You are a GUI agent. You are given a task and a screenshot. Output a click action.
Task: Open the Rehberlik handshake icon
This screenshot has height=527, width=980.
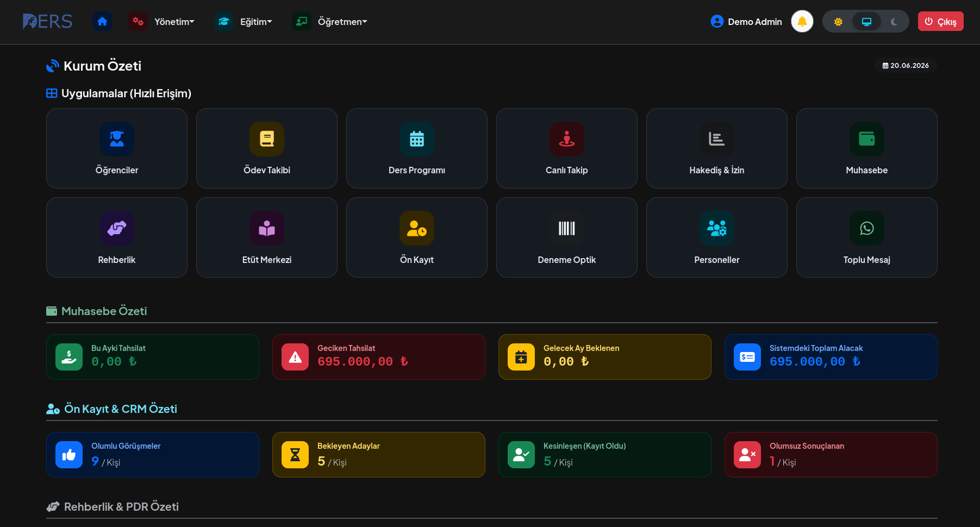point(117,228)
